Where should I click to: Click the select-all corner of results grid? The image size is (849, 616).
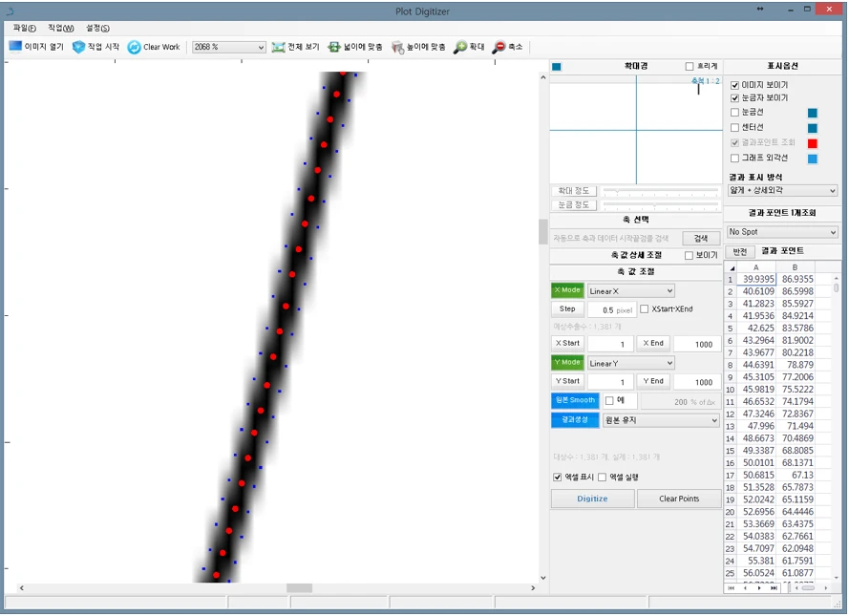pyautogui.click(x=731, y=267)
